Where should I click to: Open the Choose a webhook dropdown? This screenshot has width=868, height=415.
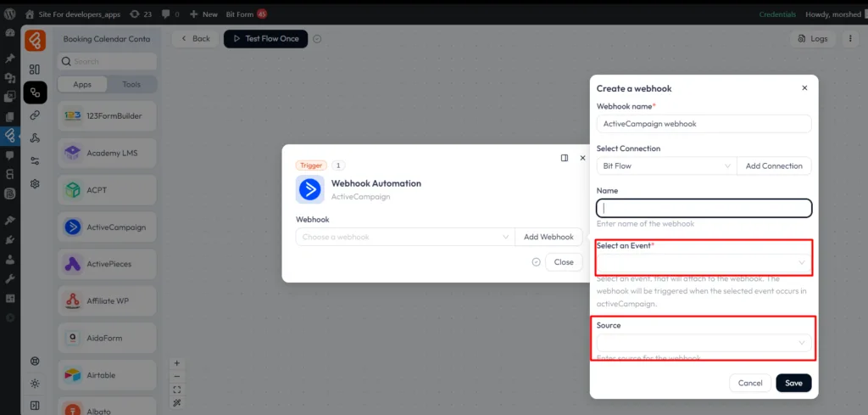pos(405,237)
